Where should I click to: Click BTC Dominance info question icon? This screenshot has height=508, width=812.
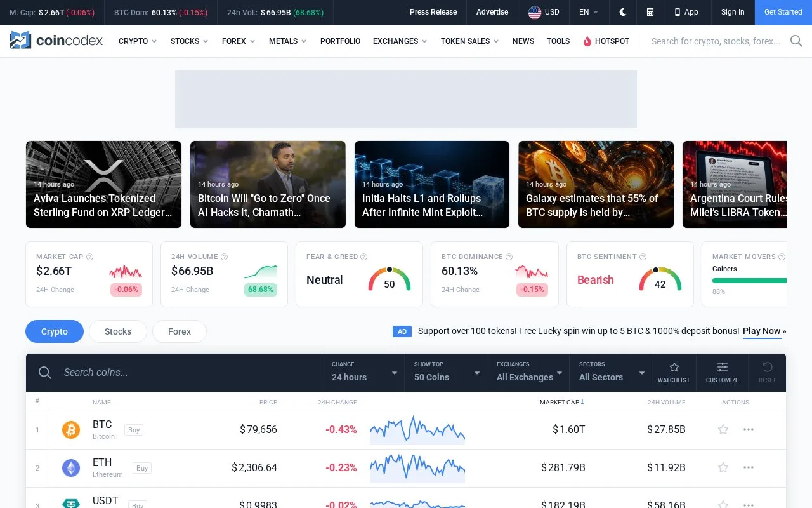pyautogui.click(x=509, y=257)
